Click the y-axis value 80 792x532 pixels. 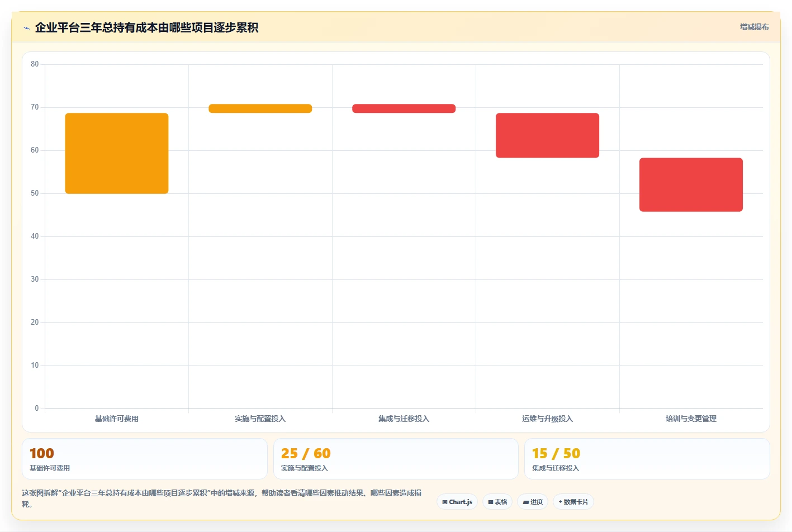point(35,64)
